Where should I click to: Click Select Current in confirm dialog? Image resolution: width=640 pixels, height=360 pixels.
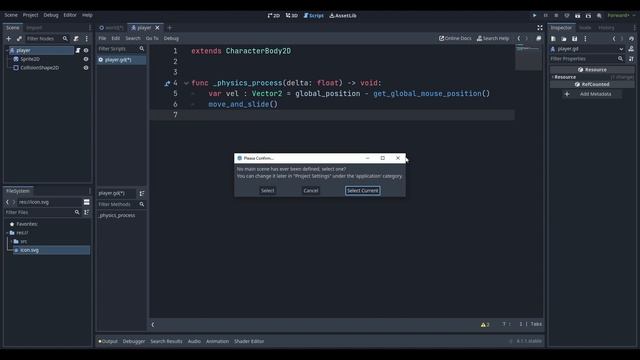pos(362,191)
